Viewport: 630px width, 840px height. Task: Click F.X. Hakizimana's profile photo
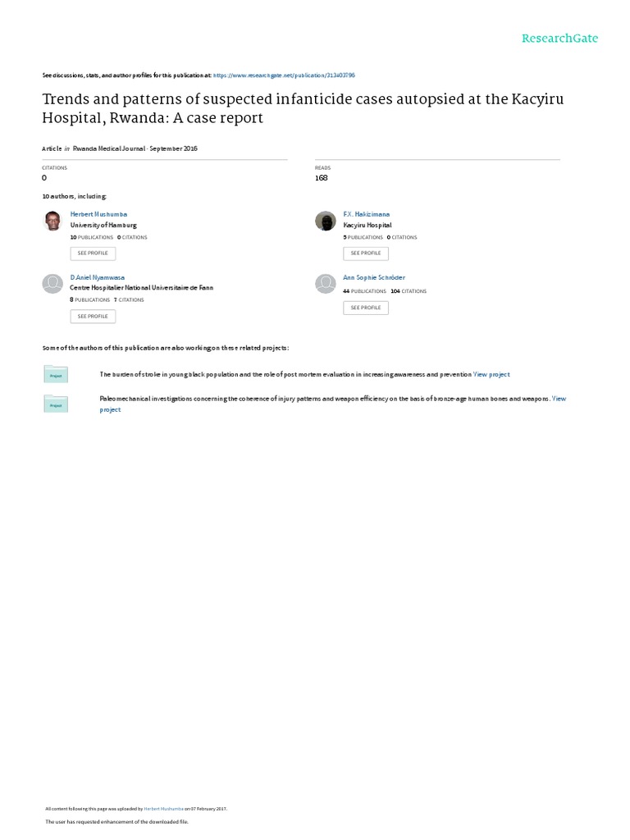click(325, 221)
